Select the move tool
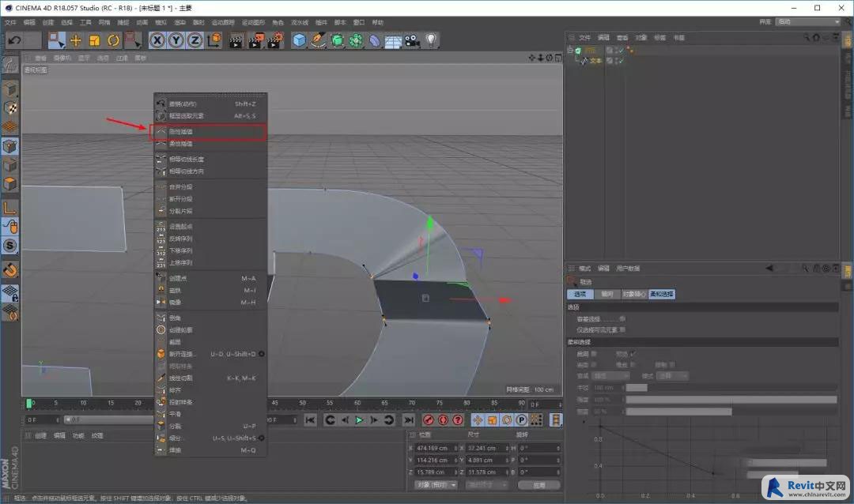The width and height of the screenshot is (854, 504). click(x=76, y=40)
